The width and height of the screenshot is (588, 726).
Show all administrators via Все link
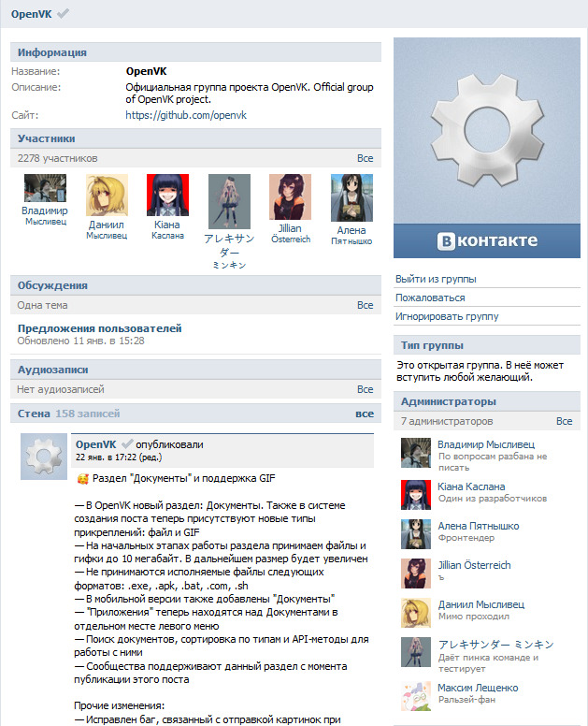click(564, 421)
